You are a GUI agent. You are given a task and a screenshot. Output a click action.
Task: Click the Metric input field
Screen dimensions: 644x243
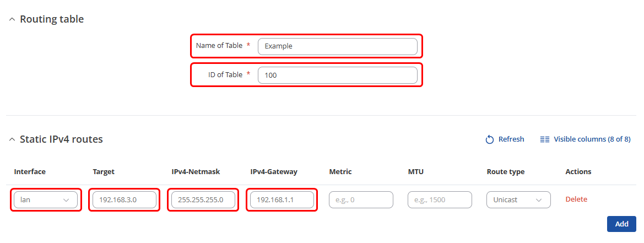coord(361,199)
